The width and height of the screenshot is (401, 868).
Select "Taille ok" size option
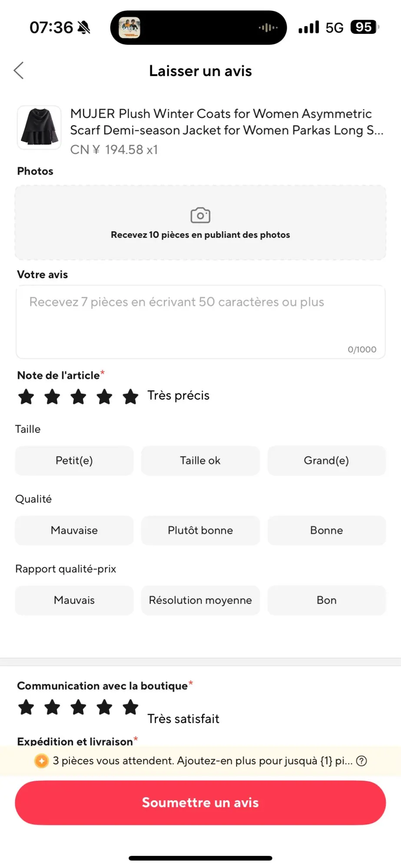(200, 460)
